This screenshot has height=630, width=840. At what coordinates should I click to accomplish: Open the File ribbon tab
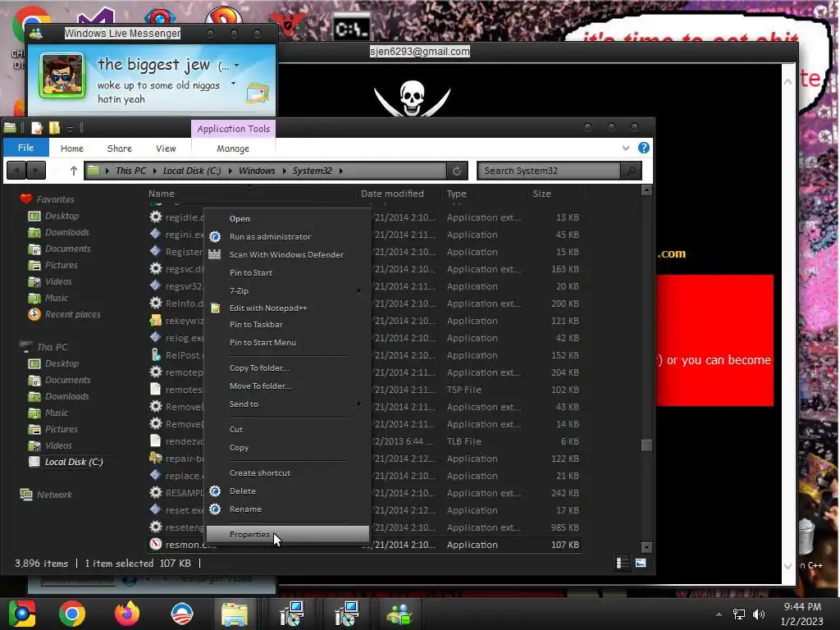coord(25,148)
